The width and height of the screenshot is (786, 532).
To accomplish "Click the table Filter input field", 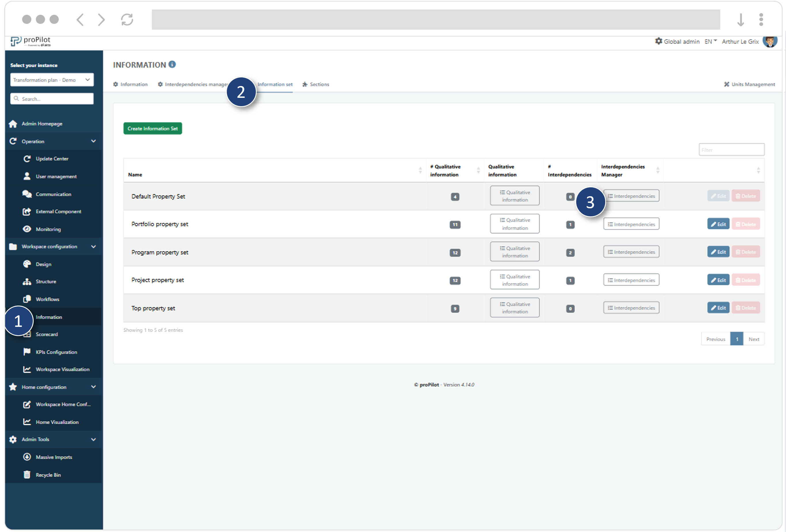I will [x=731, y=150].
